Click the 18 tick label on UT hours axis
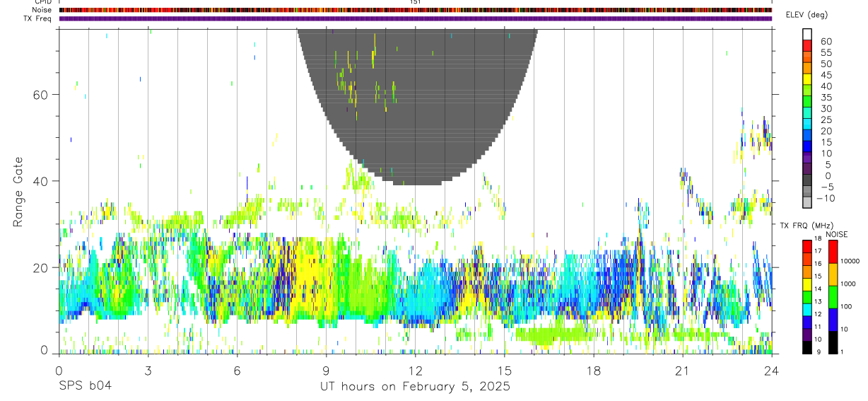 (x=593, y=370)
